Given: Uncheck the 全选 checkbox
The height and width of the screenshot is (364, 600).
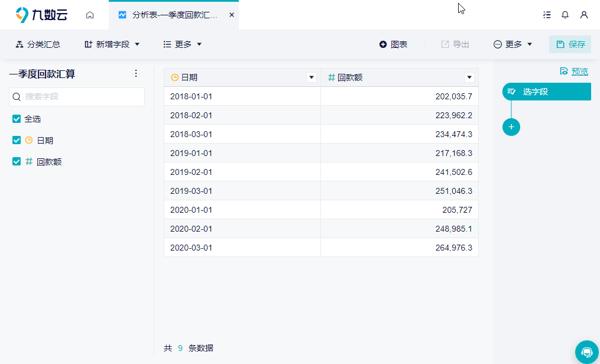Looking at the screenshot, I should (x=17, y=119).
